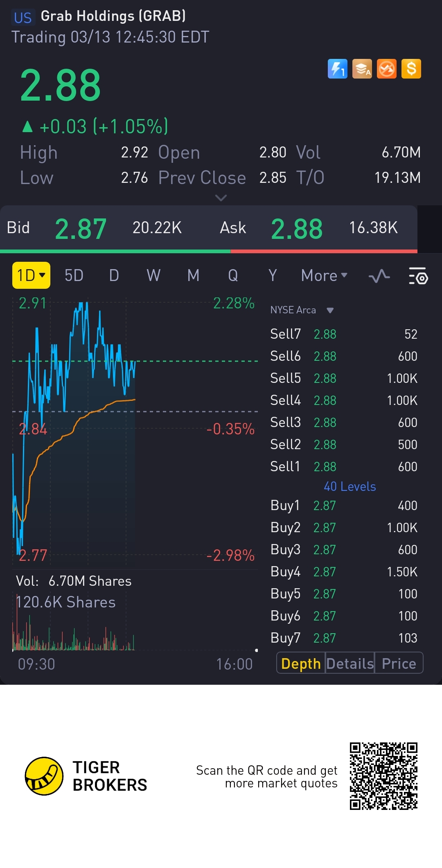
Task: Tap the large 2.88 current price
Action: point(61,85)
